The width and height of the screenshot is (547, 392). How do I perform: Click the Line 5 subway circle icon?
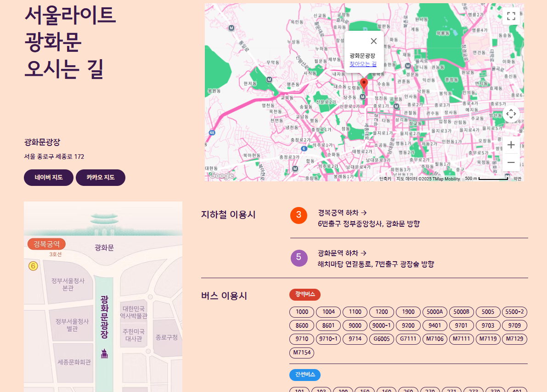click(299, 258)
